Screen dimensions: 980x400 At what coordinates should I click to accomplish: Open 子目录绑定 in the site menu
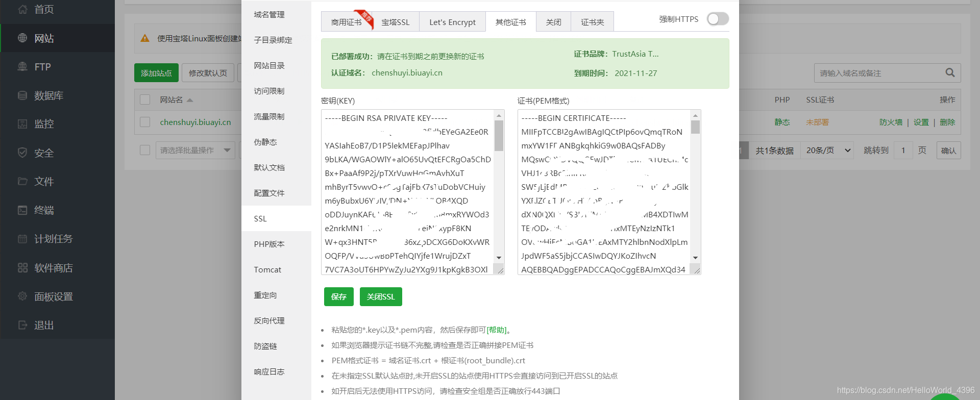[276, 40]
